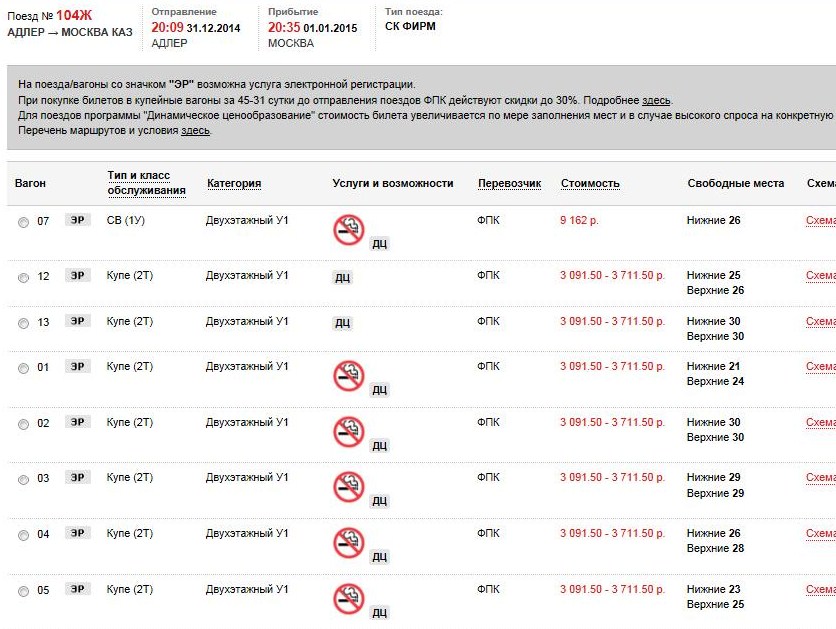Sort by the Стоимость column header
The width and height of the screenshot is (836, 629).
click(590, 184)
